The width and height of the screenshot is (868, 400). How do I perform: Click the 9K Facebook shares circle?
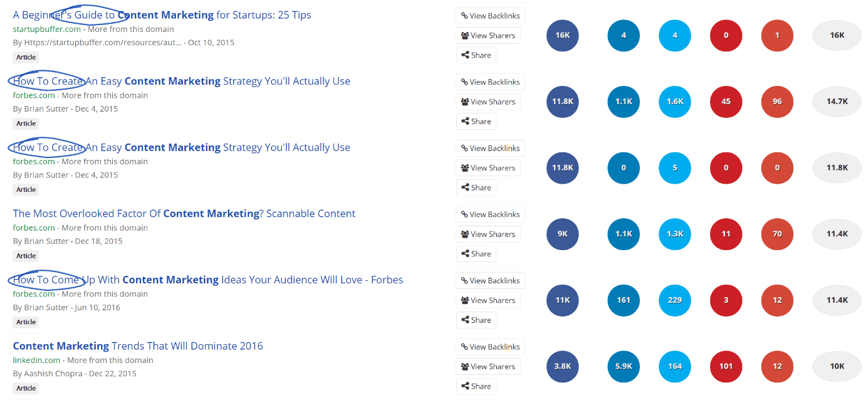pyautogui.click(x=563, y=234)
